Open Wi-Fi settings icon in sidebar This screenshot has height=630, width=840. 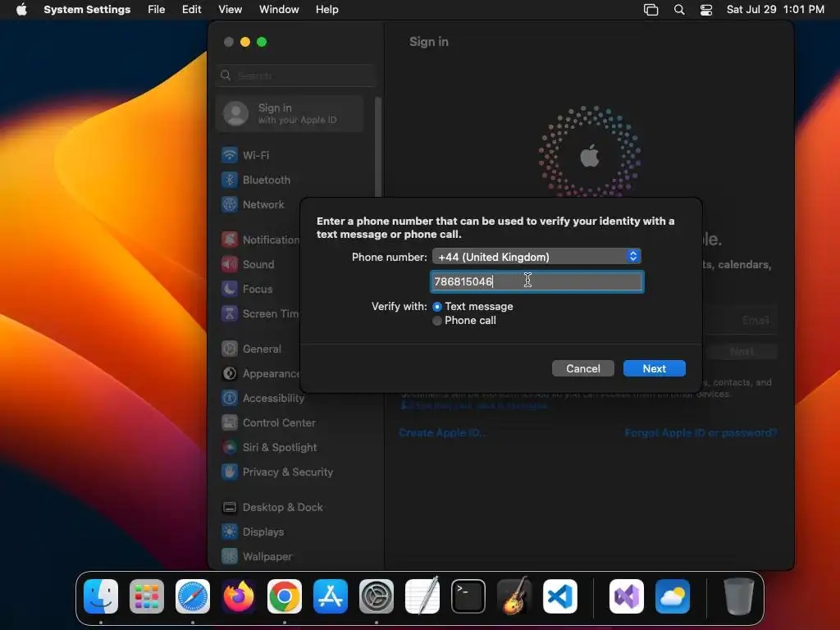pyautogui.click(x=230, y=155)
